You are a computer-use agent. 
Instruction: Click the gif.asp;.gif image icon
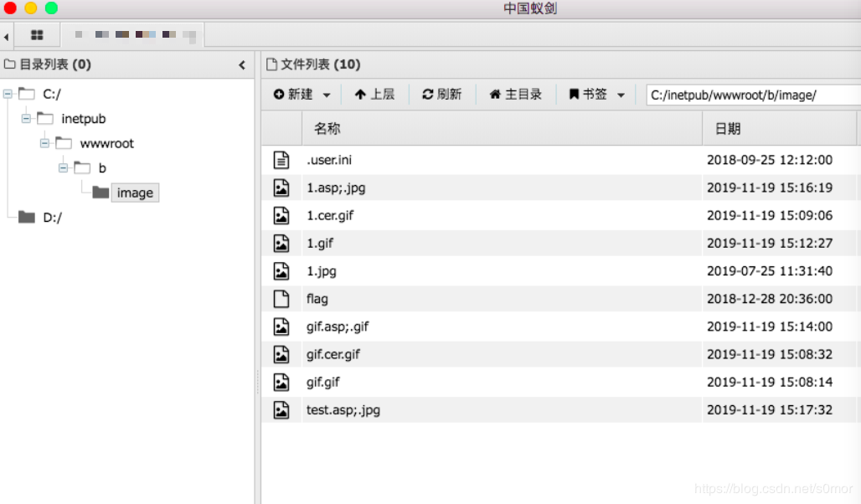[x=281, y=327]
